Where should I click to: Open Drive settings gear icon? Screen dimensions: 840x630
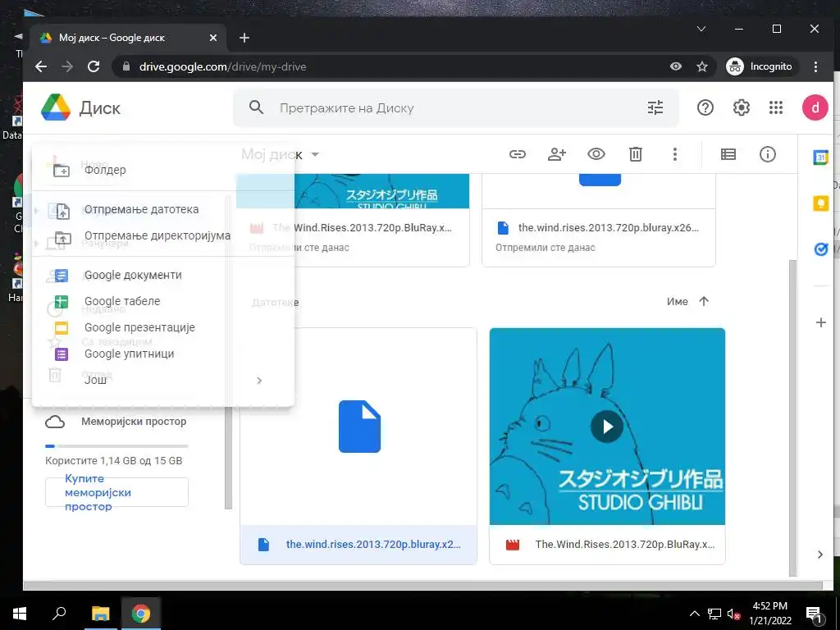(741, 108)
